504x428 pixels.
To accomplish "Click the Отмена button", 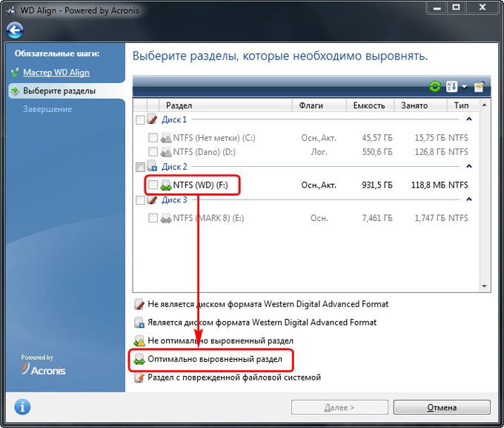I will 442,407.
